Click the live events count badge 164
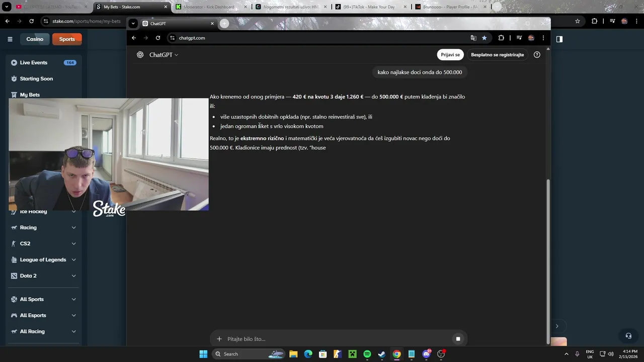The image size is (644, 362). click(x=70, y=63)
